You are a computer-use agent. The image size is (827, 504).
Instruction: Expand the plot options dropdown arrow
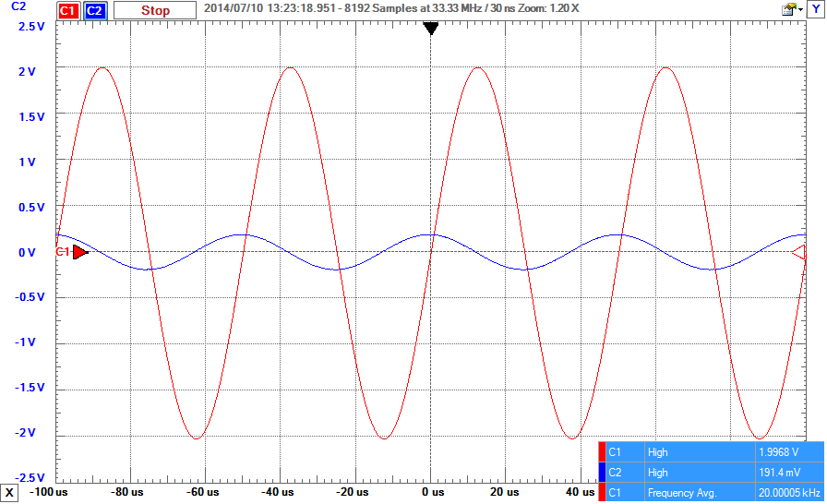click(800, 10)
